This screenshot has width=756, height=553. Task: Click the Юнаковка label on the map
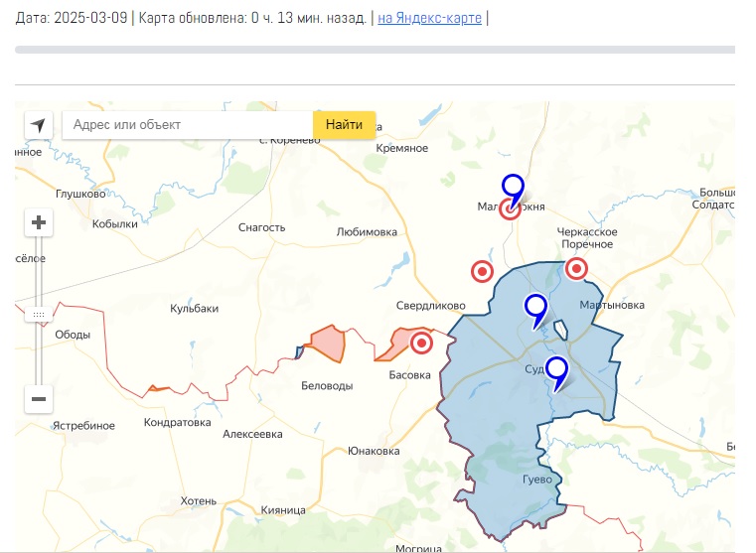[374, 451]
